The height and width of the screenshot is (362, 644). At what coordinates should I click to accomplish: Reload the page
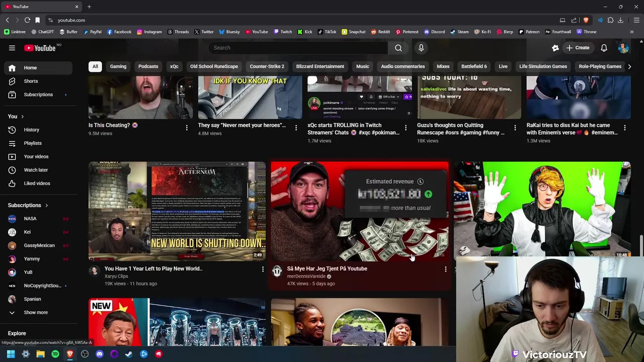27,20
